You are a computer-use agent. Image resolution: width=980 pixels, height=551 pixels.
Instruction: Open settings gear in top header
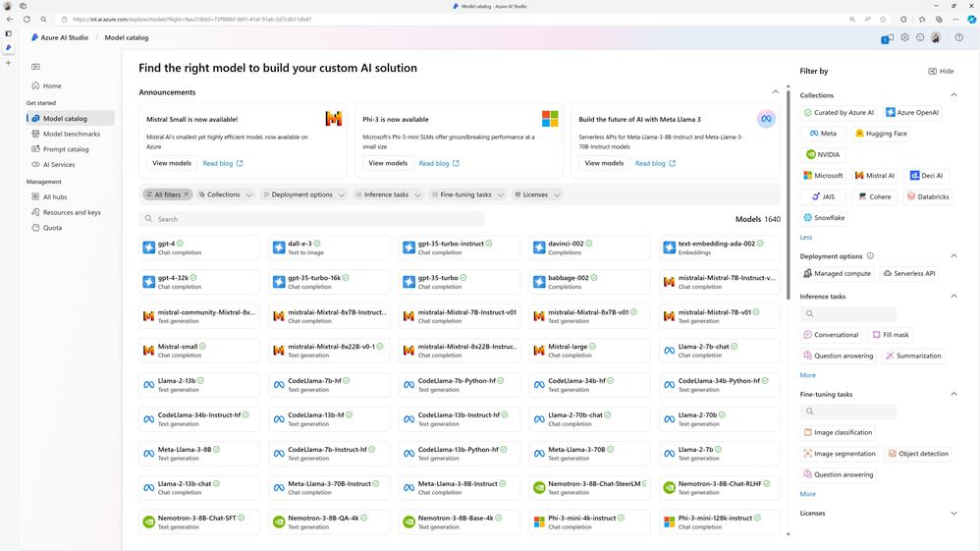(x=904, y=37)
